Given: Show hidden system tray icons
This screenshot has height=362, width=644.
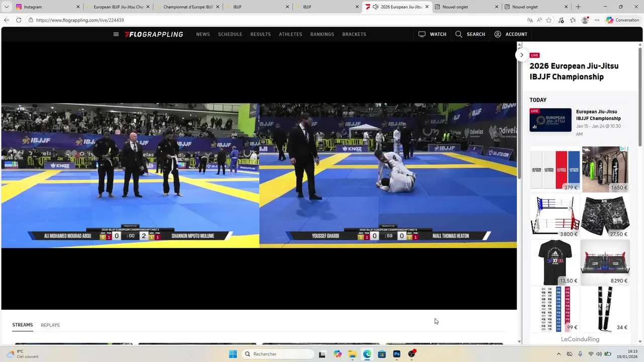Looking at the screenshot, I should [x=558, y=354].
